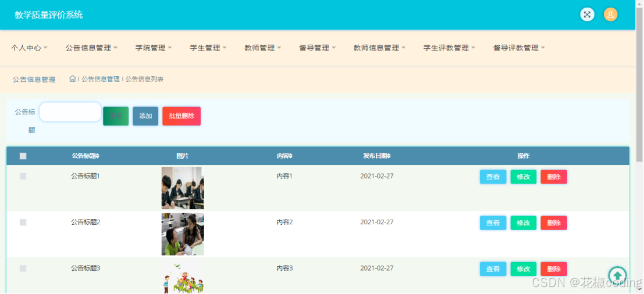The width and height of the screenshot is (644, 294).
Task: Click 修改 for 公告标题1
Action: click(x=523, y=177)
